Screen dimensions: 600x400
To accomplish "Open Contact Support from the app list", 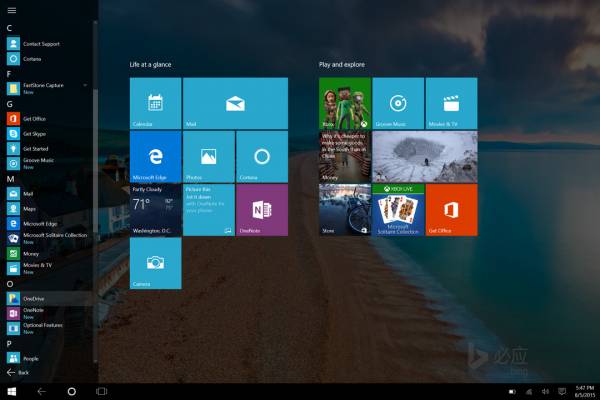I will [x=48, y=44].
